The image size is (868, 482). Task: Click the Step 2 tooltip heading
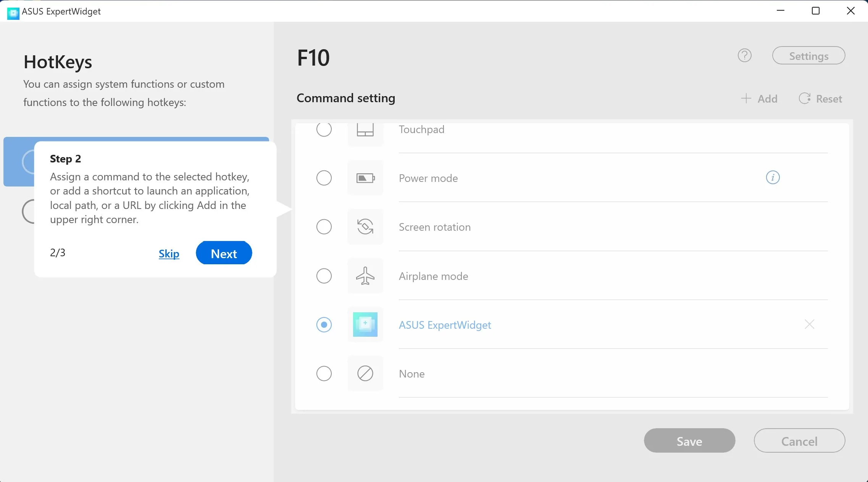65,159
